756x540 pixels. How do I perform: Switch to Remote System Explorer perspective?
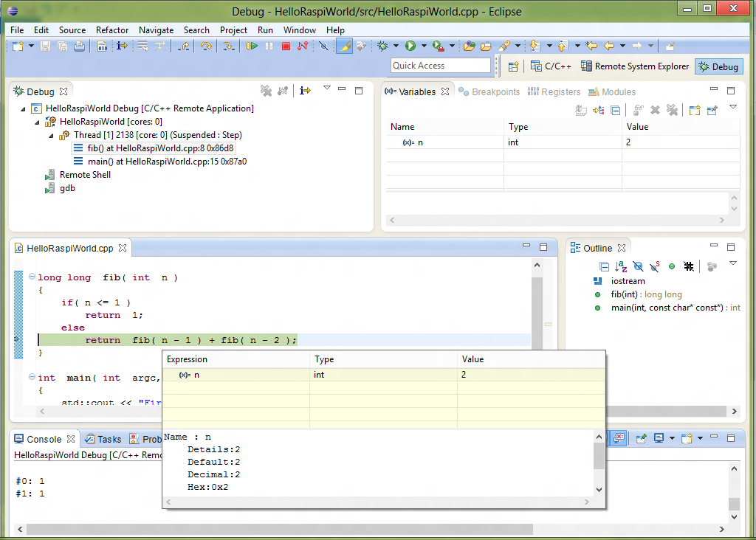click(635, 66)
